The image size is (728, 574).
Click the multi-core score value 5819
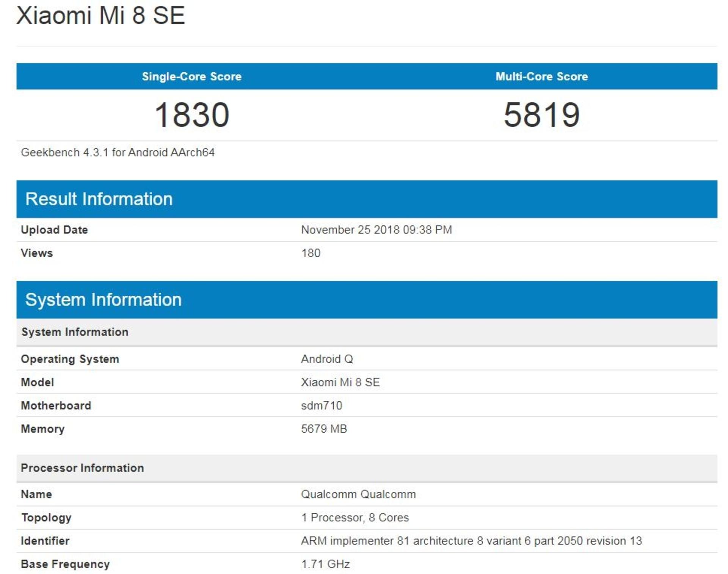pos(541,115)
